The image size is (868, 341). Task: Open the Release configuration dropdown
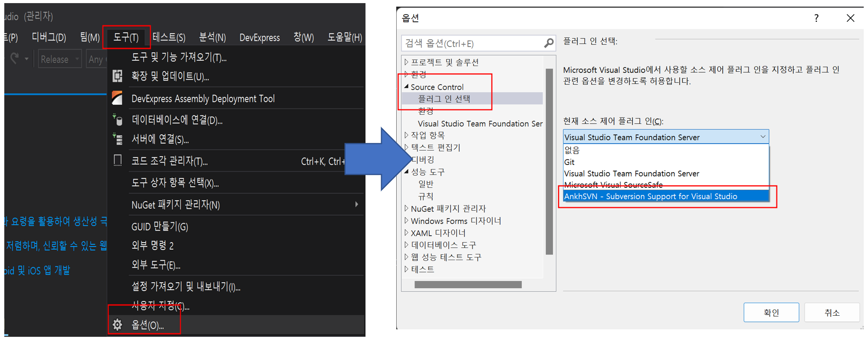60,59
